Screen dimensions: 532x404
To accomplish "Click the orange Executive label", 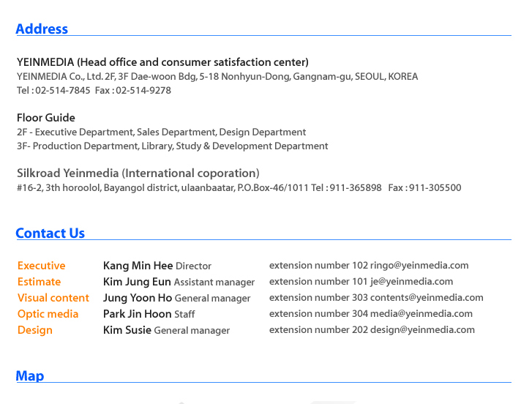I will [42, 266].
